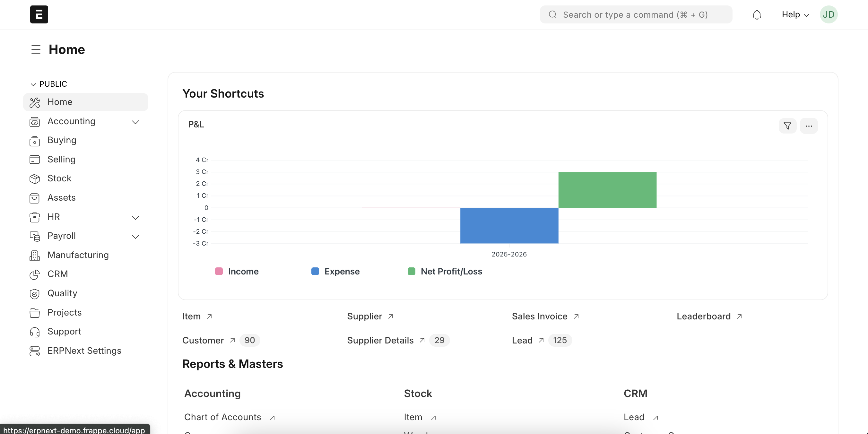The height and width of the screenshot is (434, 868).
Task: Click the CRM pie chart icon
Action: (35, 274)
